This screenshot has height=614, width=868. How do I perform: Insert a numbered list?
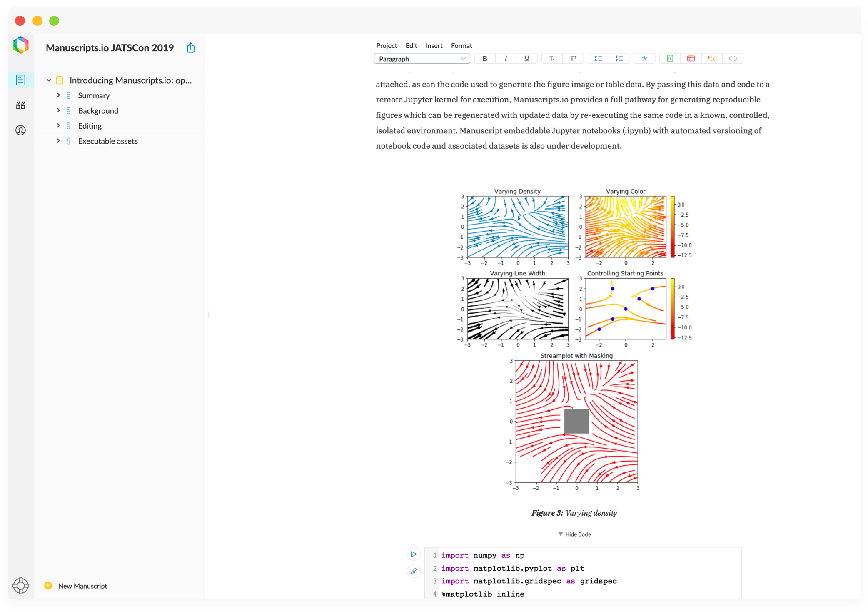tap(619, 59)
